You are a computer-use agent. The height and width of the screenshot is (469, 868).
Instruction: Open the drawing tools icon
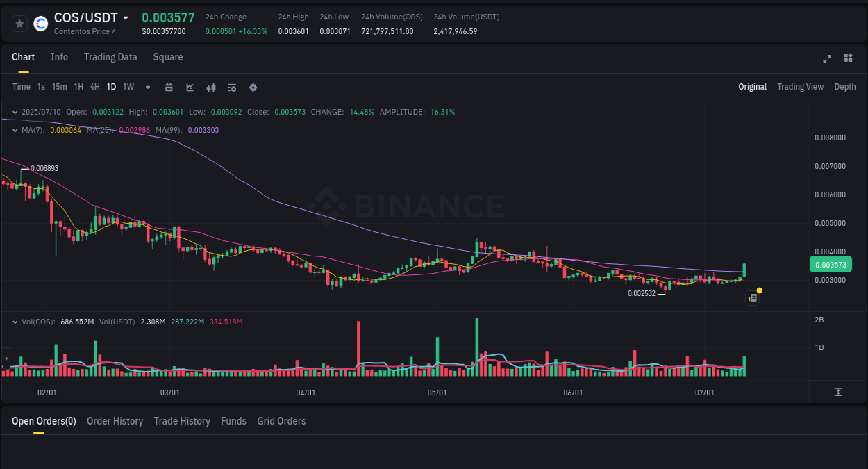pos(190,87)
